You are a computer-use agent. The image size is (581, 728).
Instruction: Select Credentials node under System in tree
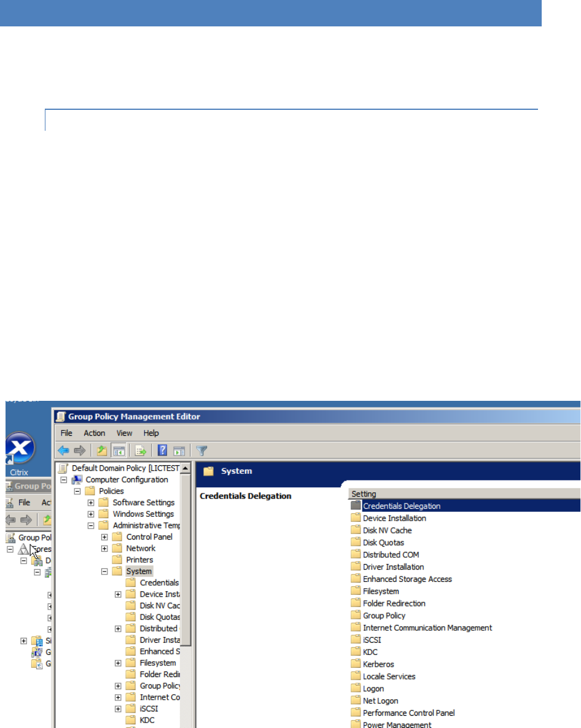(x=159, y=583)
